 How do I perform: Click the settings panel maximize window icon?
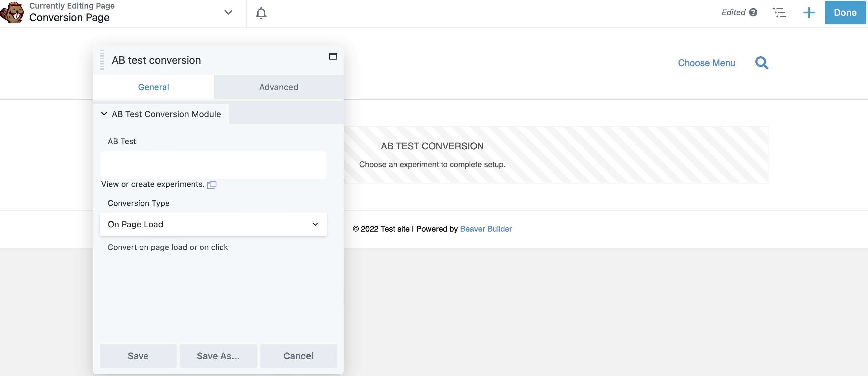(333, 56)
